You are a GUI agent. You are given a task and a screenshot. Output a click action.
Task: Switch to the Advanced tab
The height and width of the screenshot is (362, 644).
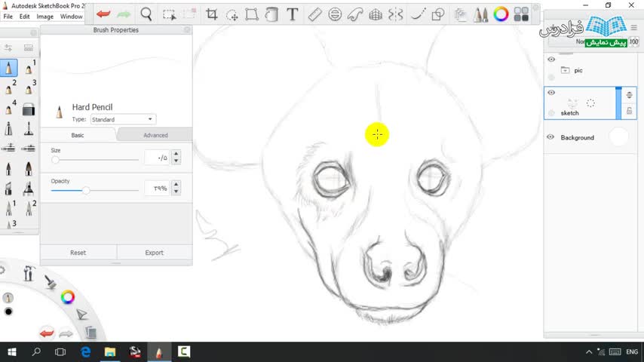click(x=155, y=135)
